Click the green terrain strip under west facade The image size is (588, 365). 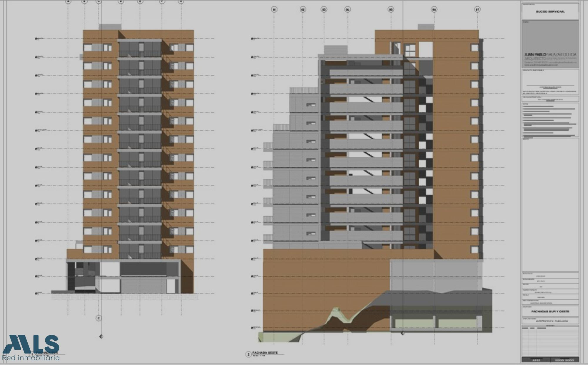279,337
